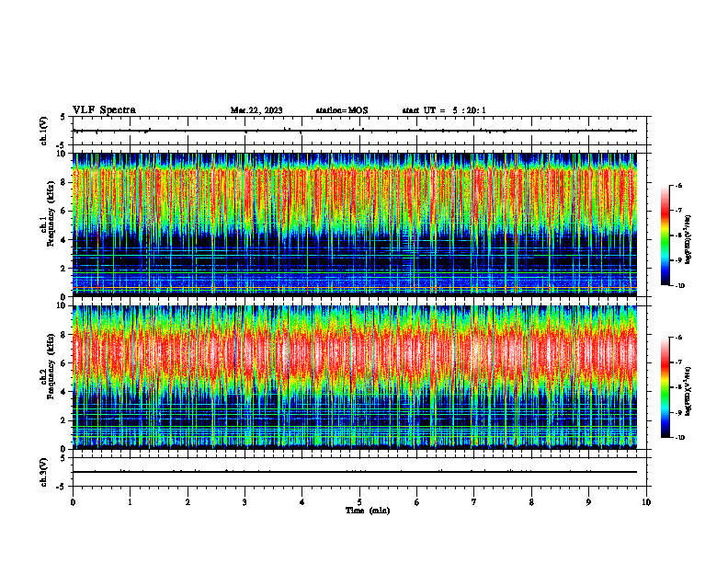Click the ch.1(V) axis "5" tick label

pyautogui.click(x=63, y=117)
